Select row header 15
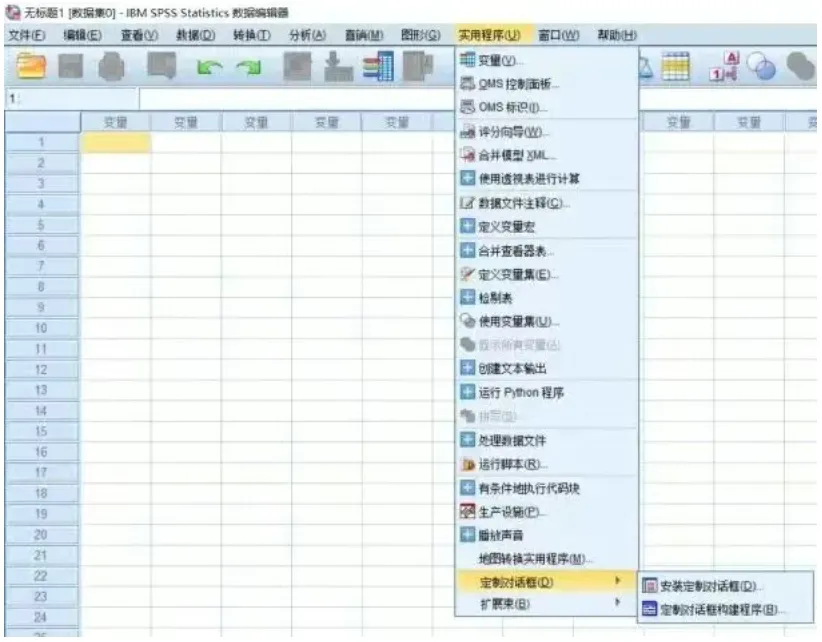Screen dimensions: 822x642 pos(42,431)
